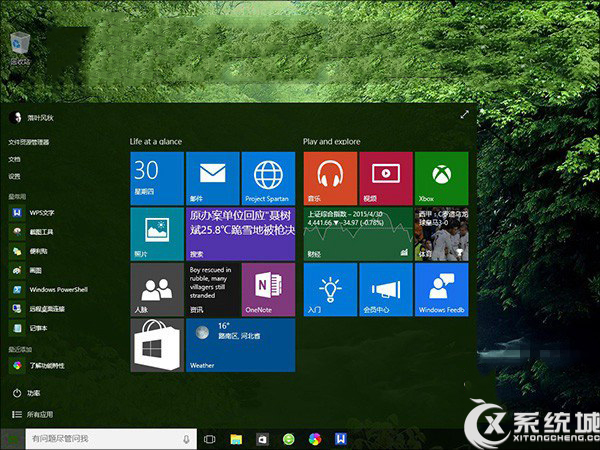Launch the OneNote tile

[x=268, y=289]
